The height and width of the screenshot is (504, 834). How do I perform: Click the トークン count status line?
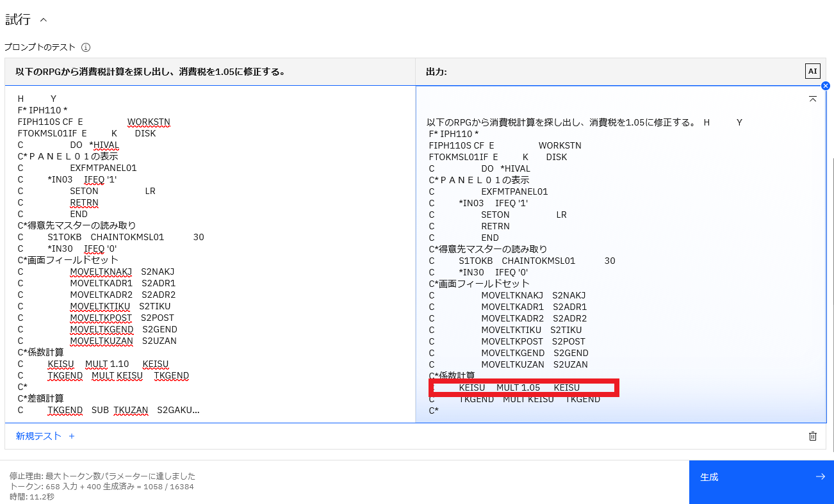[x=102, y=487]
